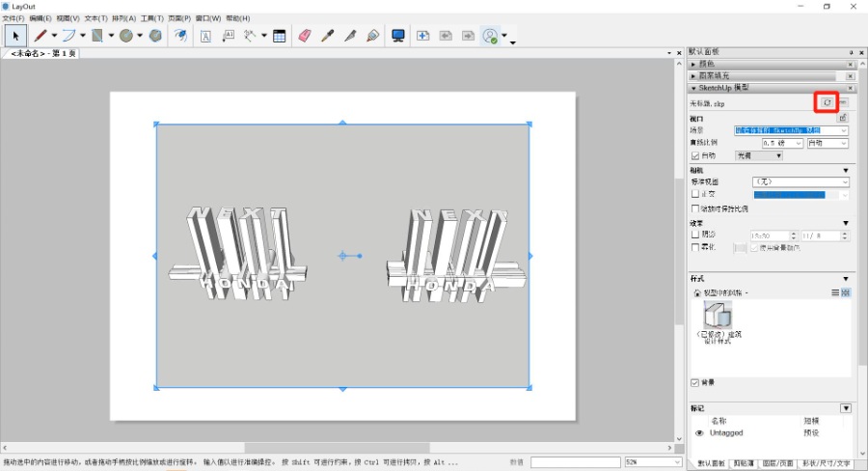Image resolution: width=868 pixels, height=471 pixels.
Task: Collapse the SketchUp 模型 panel
Action: tap(693, 88)
